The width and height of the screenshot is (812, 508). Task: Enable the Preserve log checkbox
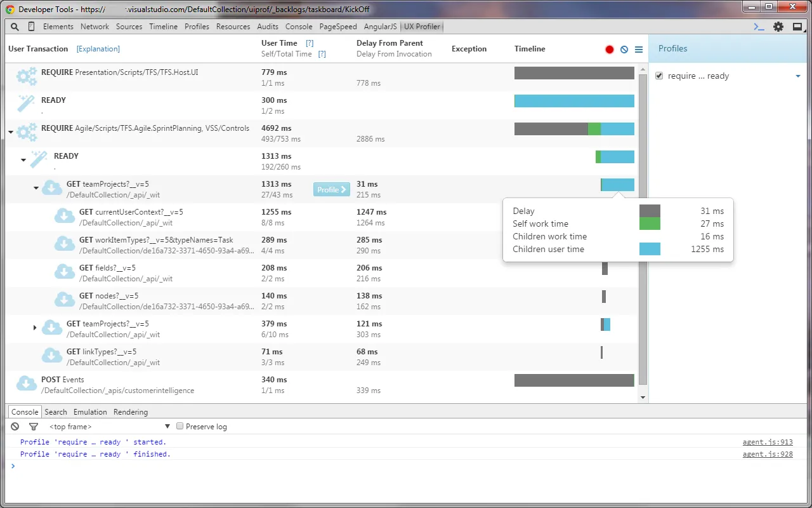(x=180, y=426)
